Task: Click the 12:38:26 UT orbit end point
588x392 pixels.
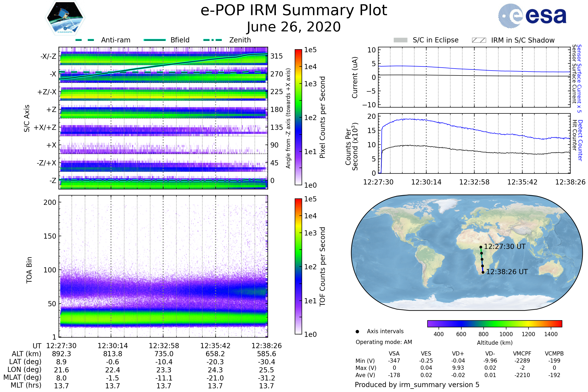Action: coord(483,272)
